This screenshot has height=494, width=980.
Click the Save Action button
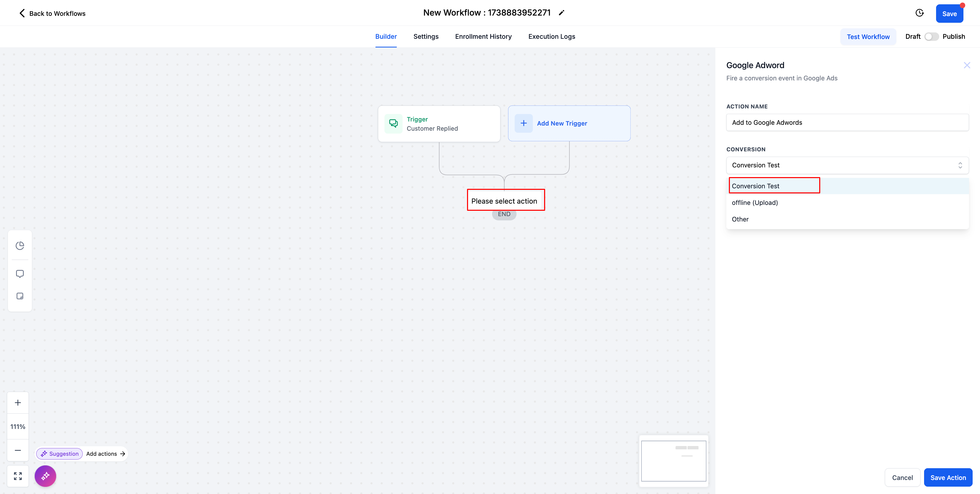(948, 477)
